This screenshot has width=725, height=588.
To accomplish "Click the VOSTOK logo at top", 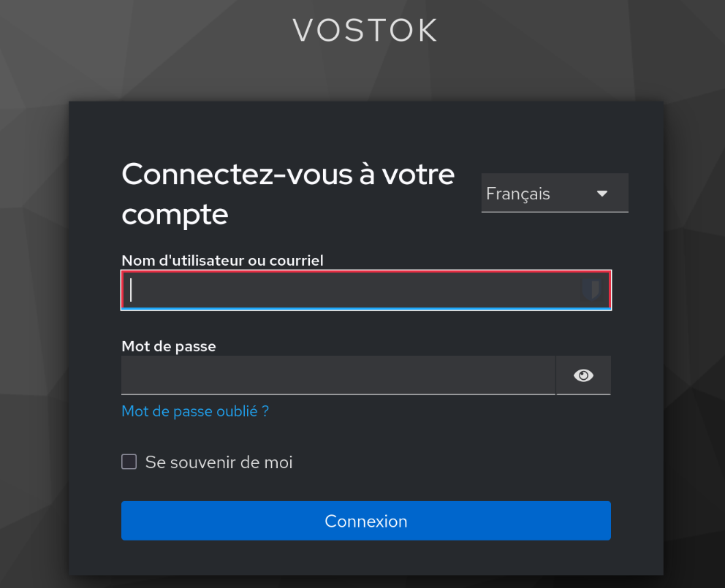I will [x=365, y=31].
